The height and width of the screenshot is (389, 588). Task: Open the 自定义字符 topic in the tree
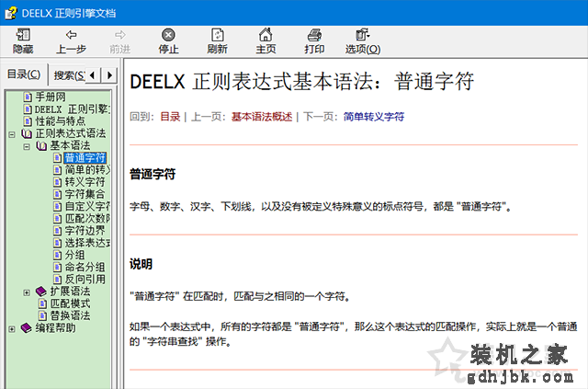click(x=87, y=206)
